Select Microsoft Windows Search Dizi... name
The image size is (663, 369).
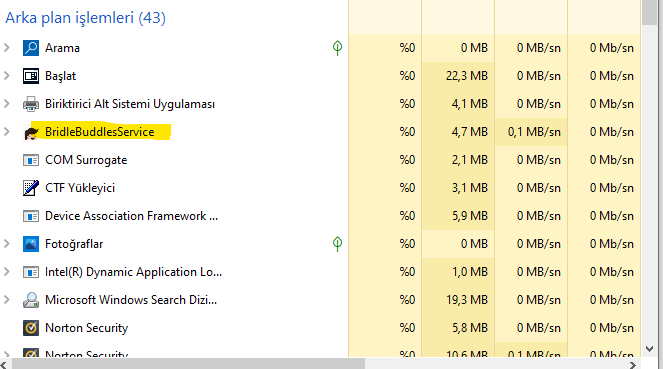[131, 300]
